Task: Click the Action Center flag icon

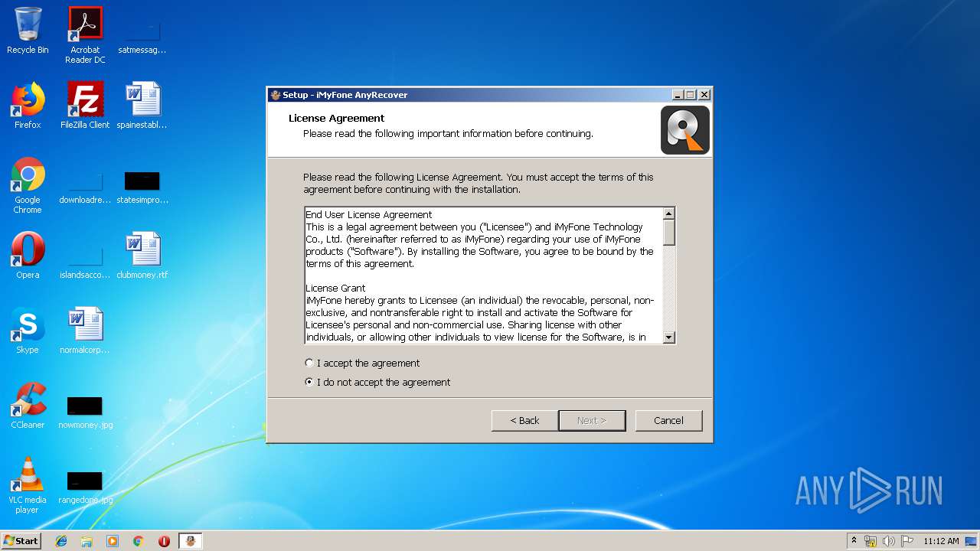Action: pyautogui.click(x=906, y=541)
